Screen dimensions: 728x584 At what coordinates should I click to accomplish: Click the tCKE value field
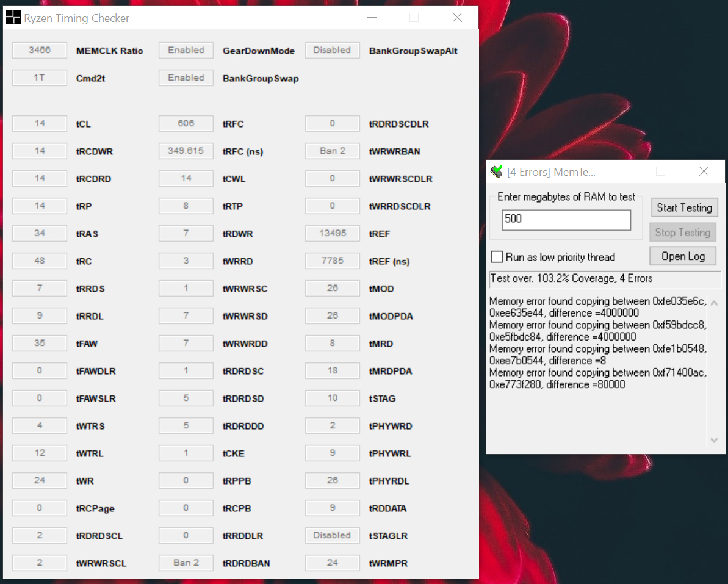pos(186,453)
